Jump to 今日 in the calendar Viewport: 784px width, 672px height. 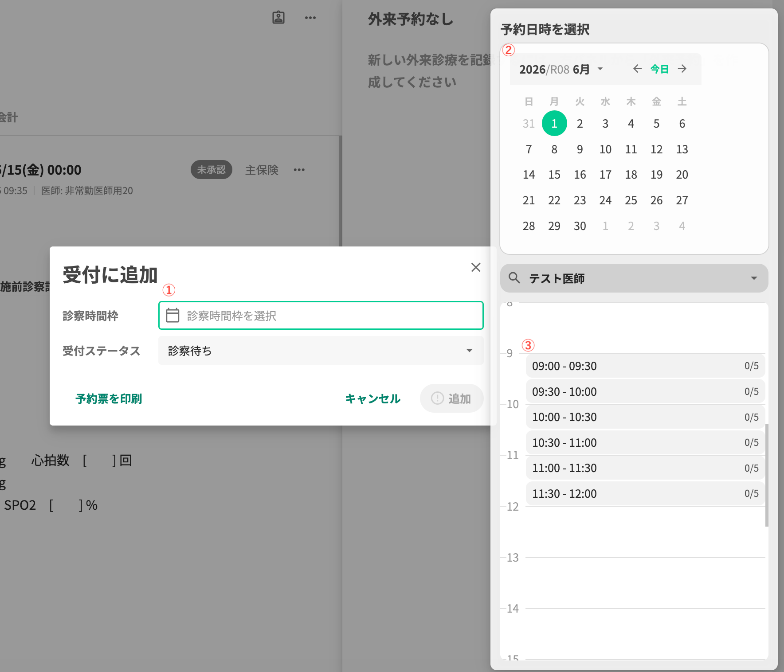[x=659, y=69]
